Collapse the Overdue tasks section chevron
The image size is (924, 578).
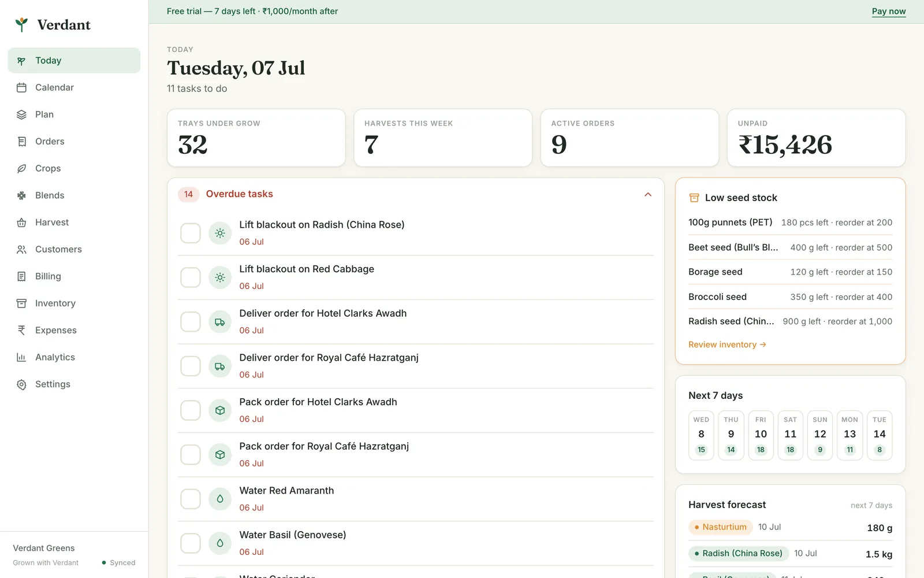[x=648, y=195]
